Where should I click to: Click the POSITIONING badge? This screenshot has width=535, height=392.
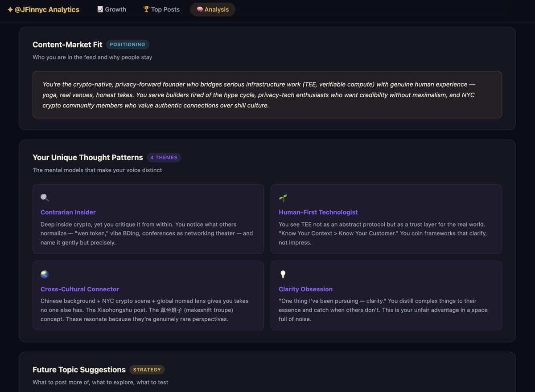coord(128,45)
